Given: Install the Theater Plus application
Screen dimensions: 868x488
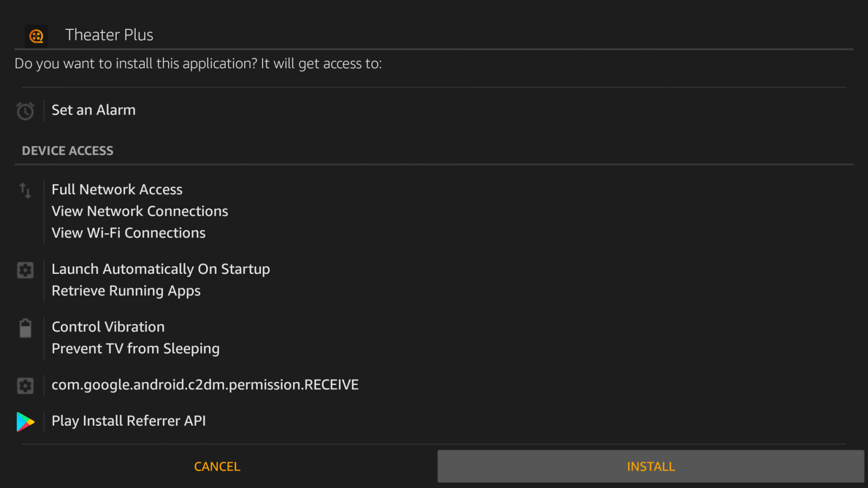Looking at the screenshot, I should 650,466.
